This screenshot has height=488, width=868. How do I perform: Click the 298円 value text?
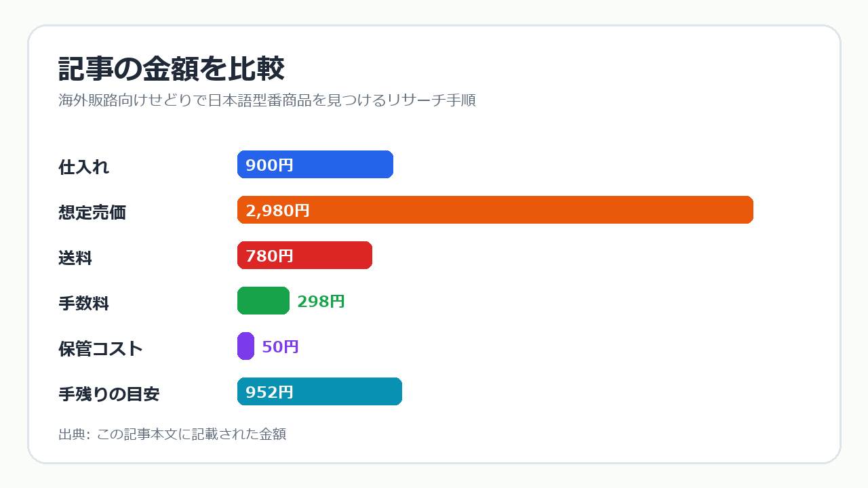click(x=321, y=302)
